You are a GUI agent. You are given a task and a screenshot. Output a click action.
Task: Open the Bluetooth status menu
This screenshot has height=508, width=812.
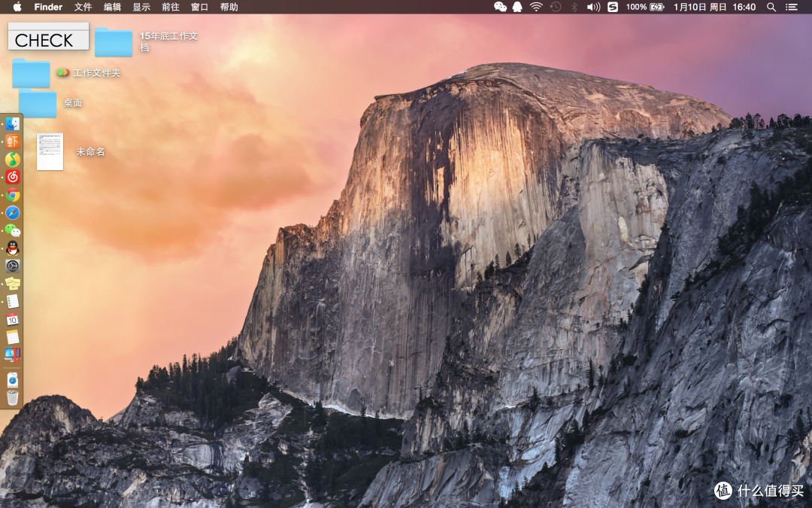(x=574, y=7)
